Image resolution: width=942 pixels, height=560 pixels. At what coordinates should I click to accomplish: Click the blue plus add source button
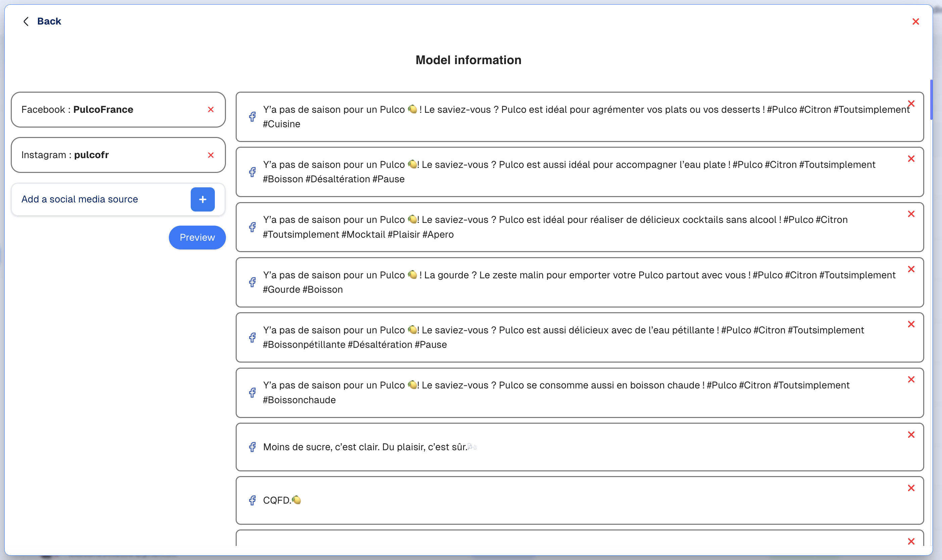point(202,199)
